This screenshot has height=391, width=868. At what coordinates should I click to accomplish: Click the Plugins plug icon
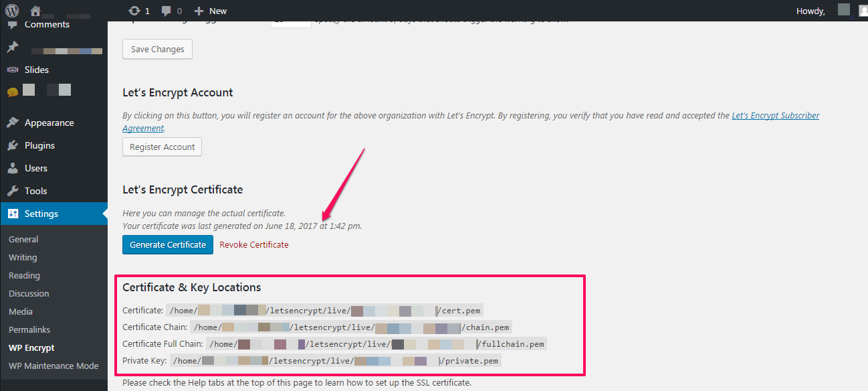pos(13,145)
